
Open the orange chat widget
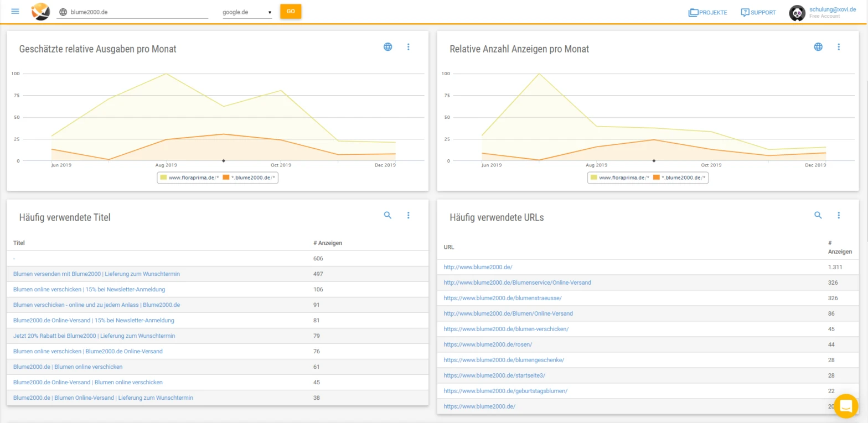tap(846, 406)
